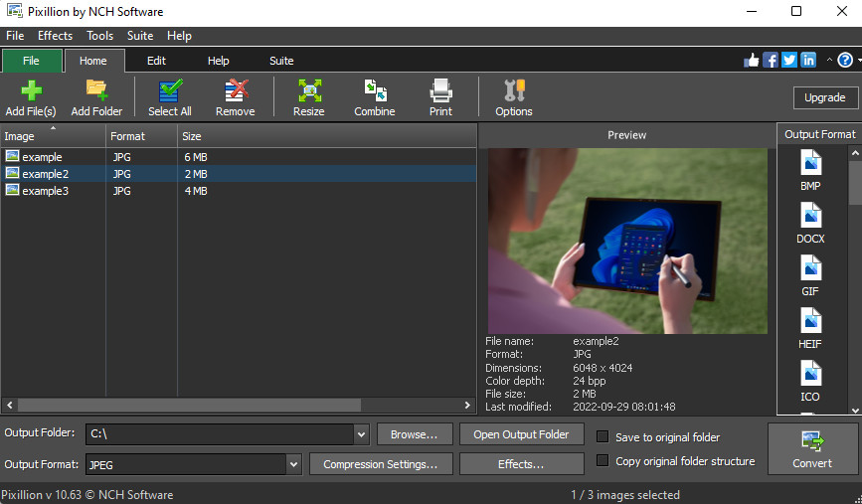Screen dimensions: 862x504
Task: Click the Last modified date value
Action: [x=624, y=407]
